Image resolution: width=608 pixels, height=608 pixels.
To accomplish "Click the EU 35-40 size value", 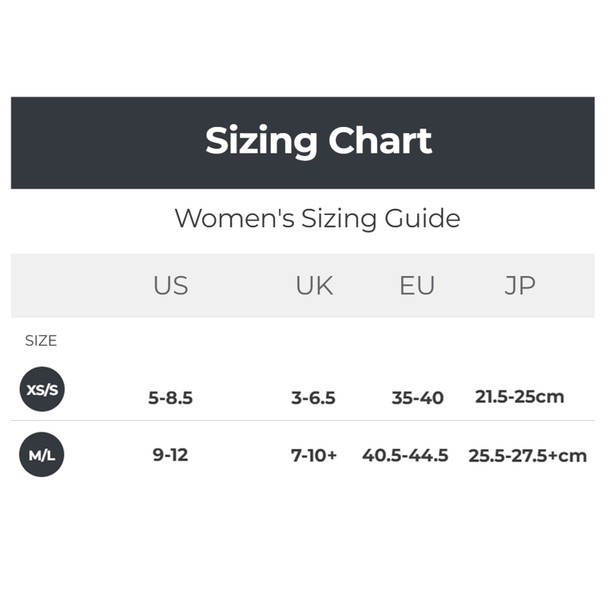I will pyautogui.click(x=418, y=398).
